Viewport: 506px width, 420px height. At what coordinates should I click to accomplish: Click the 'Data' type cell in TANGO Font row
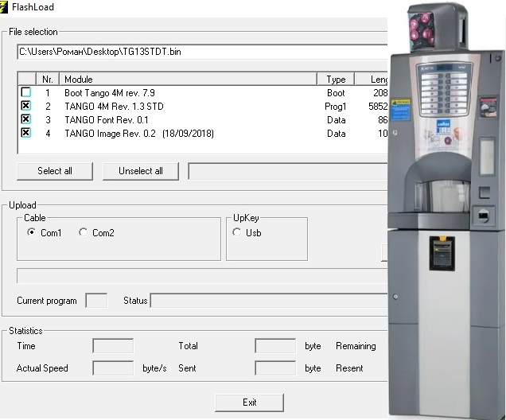(337, 120)
